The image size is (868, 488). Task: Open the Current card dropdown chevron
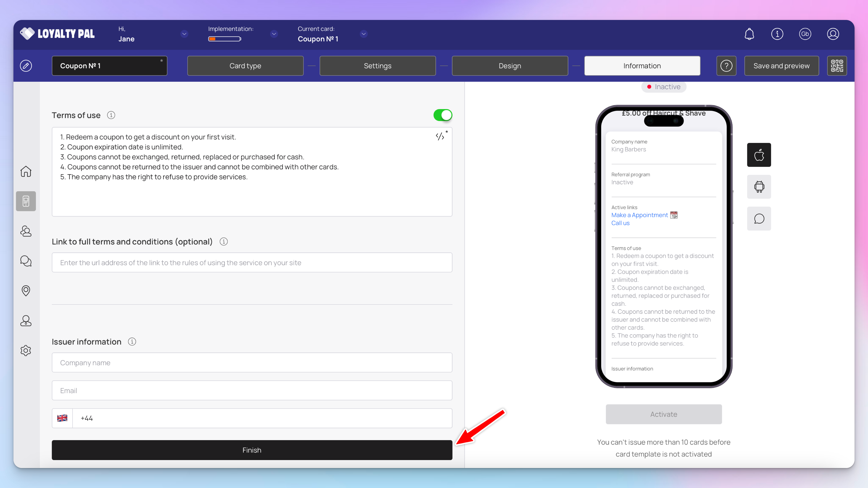[364, 34]
